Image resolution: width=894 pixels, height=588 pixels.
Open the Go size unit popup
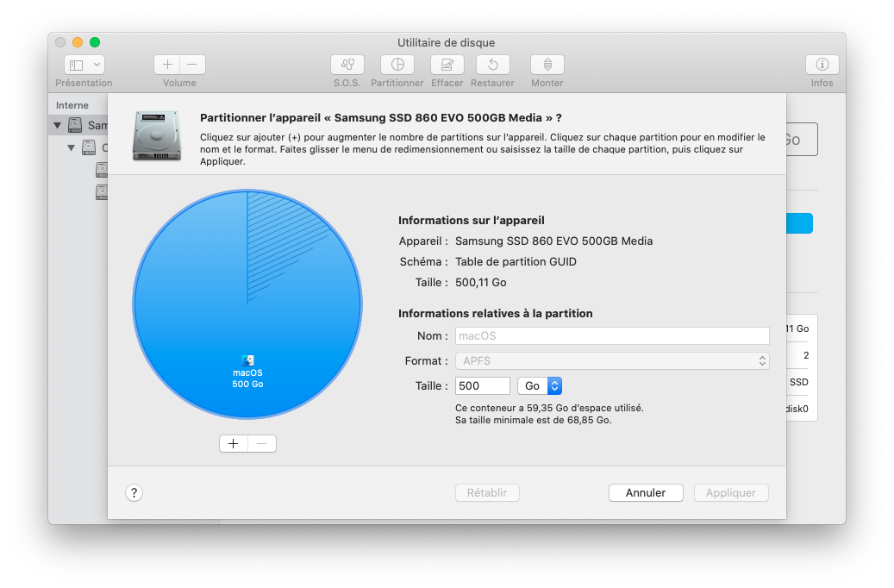pyautogui.click(x=540, y=386)
